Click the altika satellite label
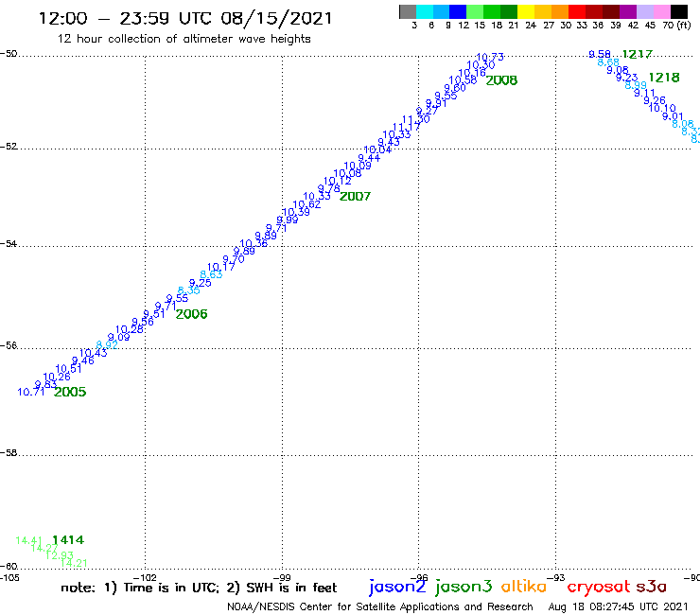 [x=524, y=587]
